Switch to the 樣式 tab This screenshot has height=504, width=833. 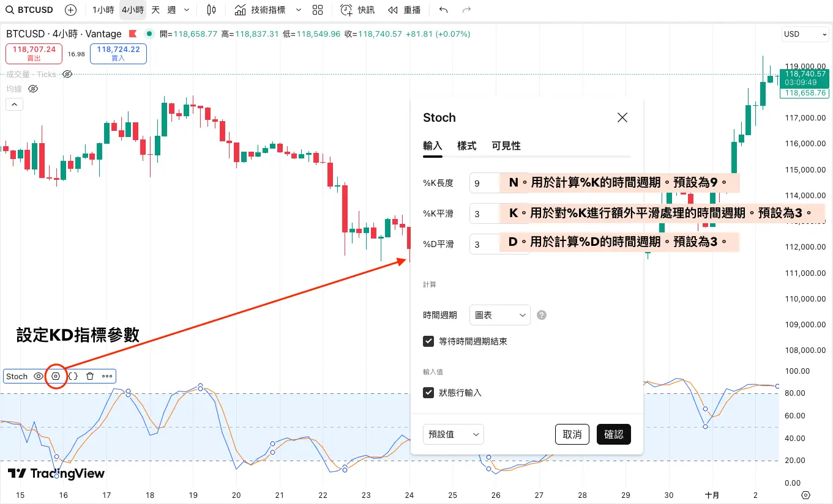(466, 146)
